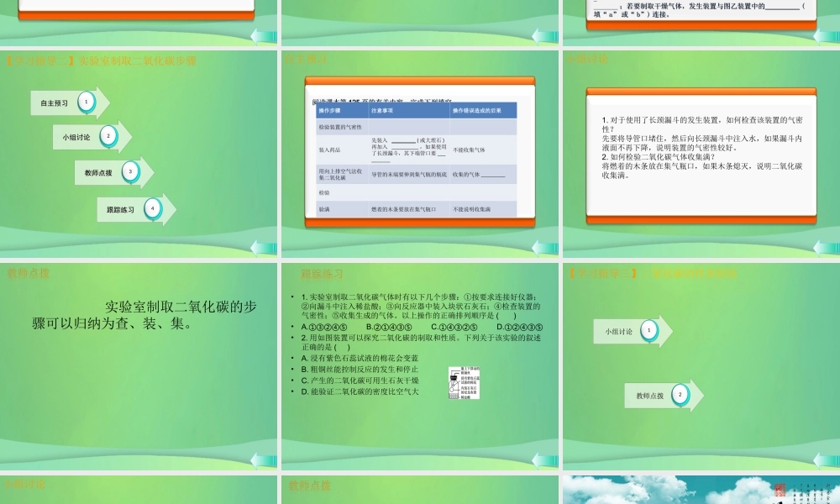
Task: Select the 教师点拨 step 3 arrow button
Action: coord(114,172)
